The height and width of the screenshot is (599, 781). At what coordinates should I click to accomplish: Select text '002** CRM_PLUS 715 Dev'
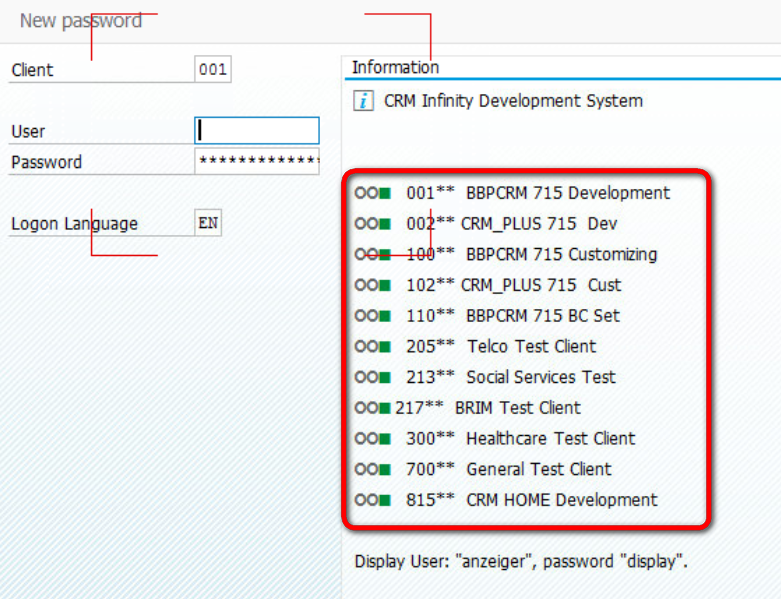pos(512,224)
